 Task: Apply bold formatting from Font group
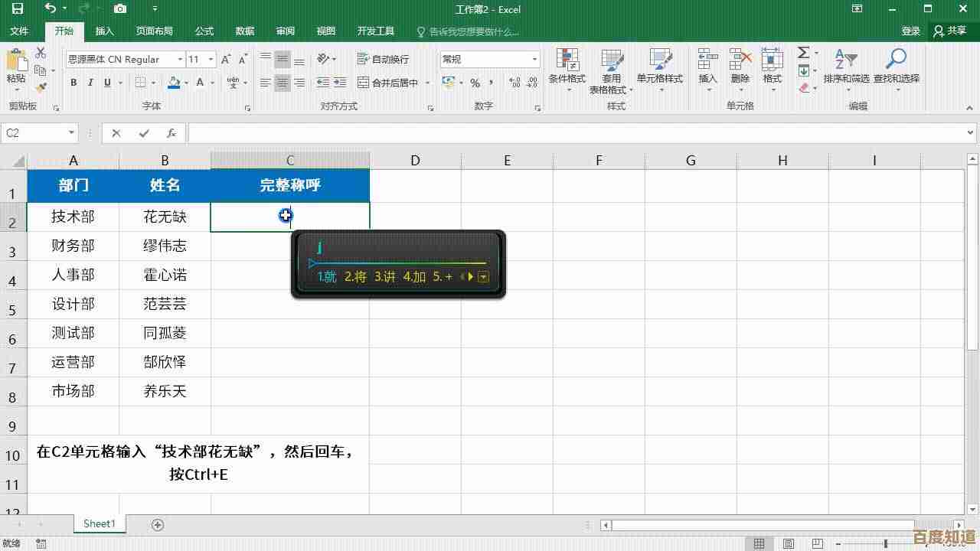pos(73,83)
